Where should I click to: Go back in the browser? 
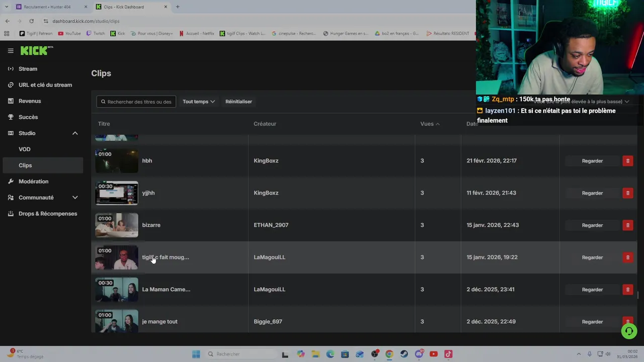(x=7, y=21)
